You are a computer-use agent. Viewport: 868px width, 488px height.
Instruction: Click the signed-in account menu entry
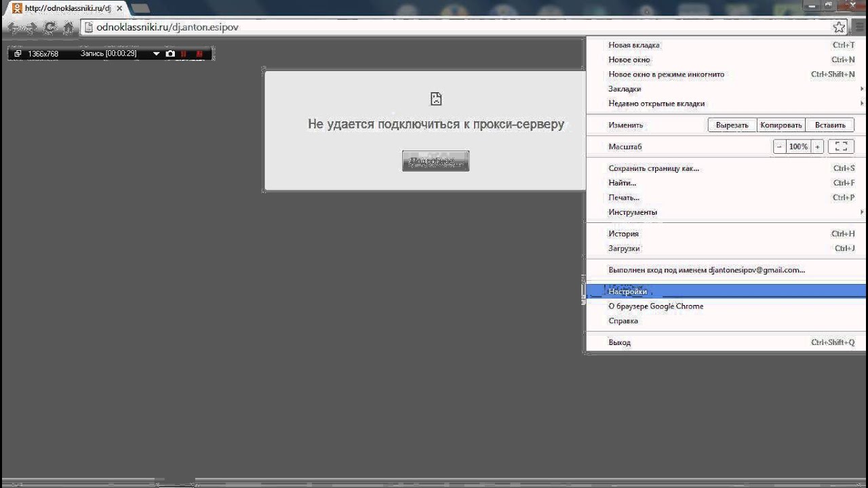point(726,270)
